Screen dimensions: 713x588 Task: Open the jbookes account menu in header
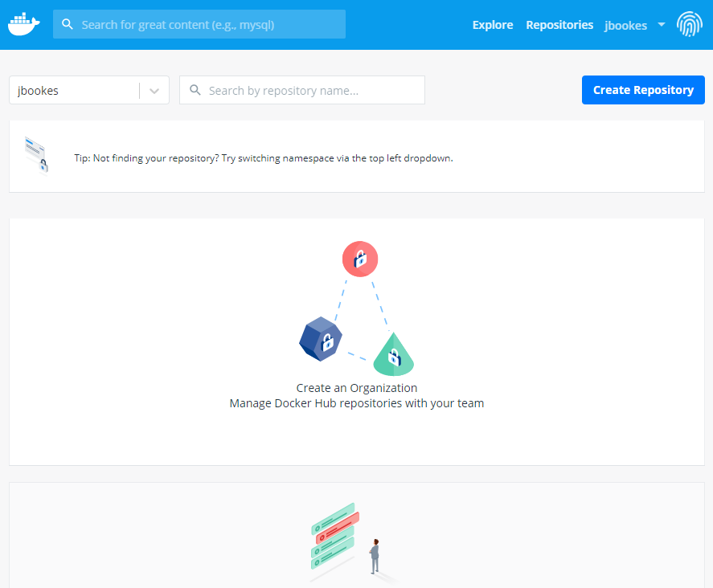point(625,26)
